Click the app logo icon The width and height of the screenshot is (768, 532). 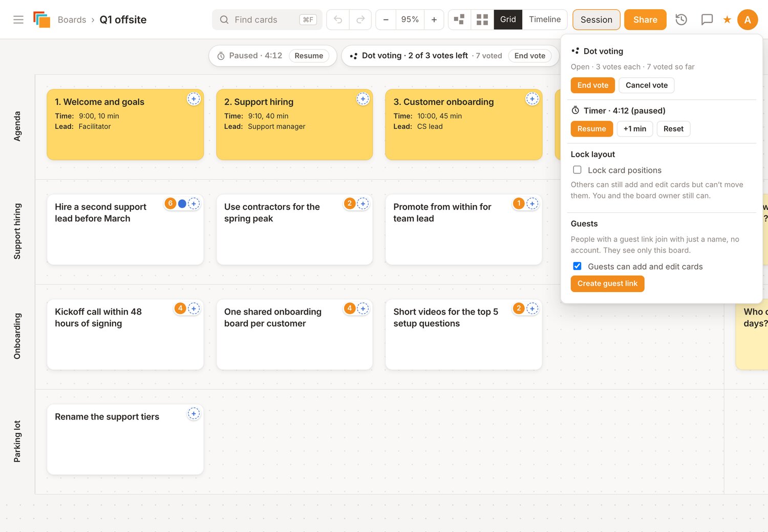pyautogui.click(x=41, y=19)
